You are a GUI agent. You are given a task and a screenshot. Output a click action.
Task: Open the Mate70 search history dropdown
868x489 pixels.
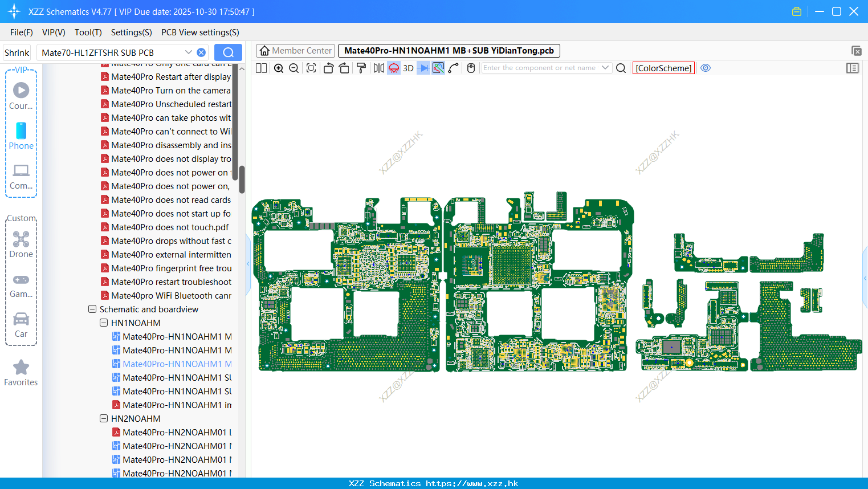click(x=189, y=52)
